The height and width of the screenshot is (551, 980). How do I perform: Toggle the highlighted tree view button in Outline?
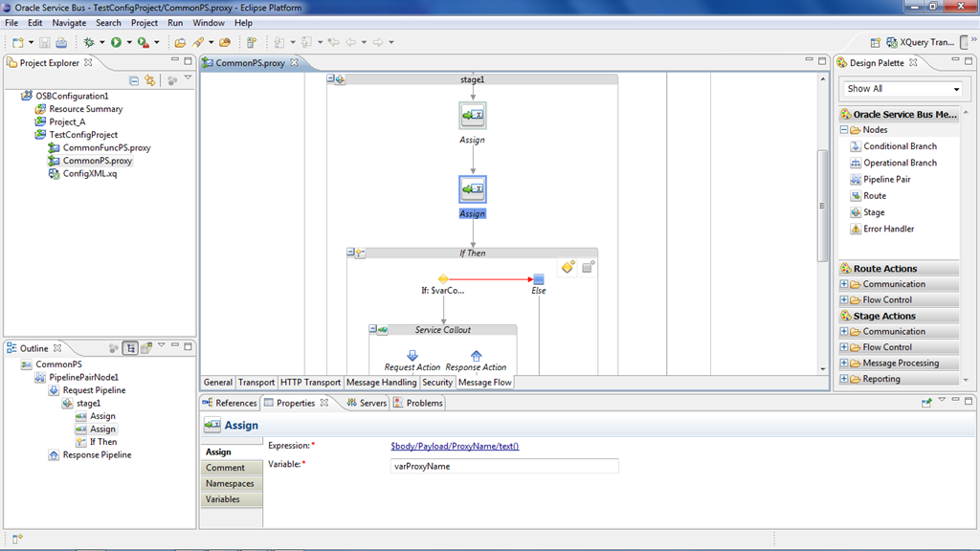[x=131, y=348]
